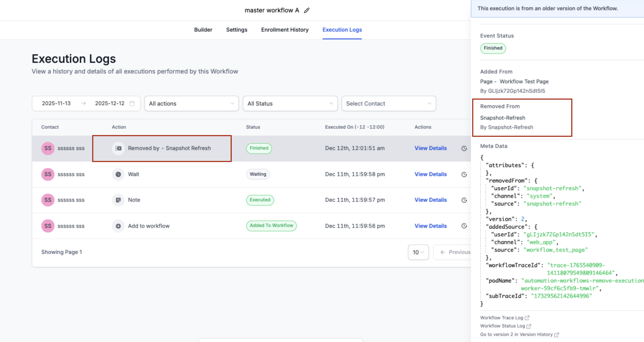644x342 pixels.
Task: Open the edit pencil beside master workflow A
Action: tap(307, 10)
